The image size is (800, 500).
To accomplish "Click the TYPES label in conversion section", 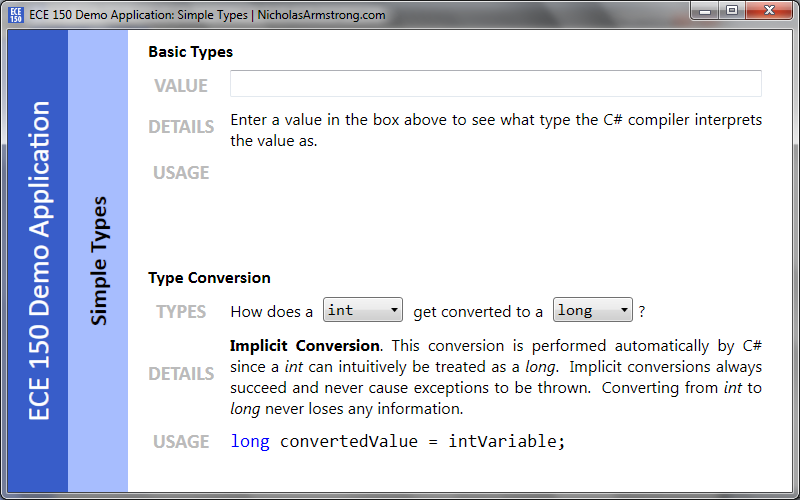I will click(x=181, y=311).
